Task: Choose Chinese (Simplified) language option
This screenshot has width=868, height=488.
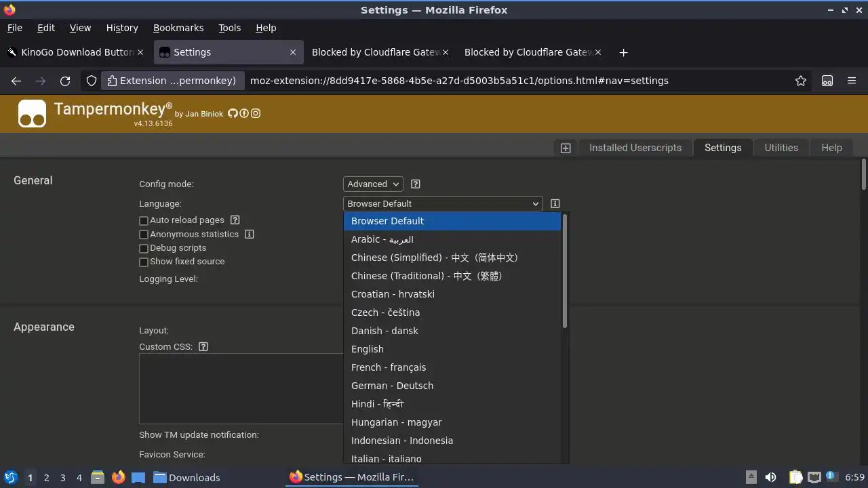Action: coord(452,258)
